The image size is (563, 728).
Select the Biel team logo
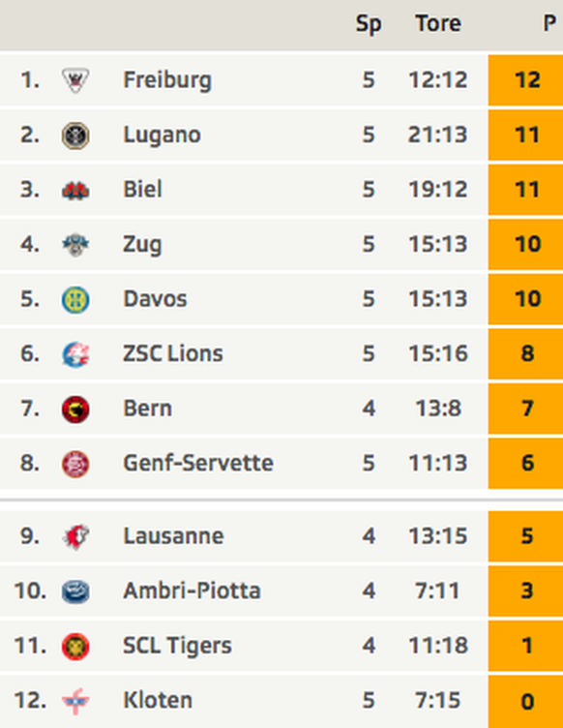click(x=75, y=190)
